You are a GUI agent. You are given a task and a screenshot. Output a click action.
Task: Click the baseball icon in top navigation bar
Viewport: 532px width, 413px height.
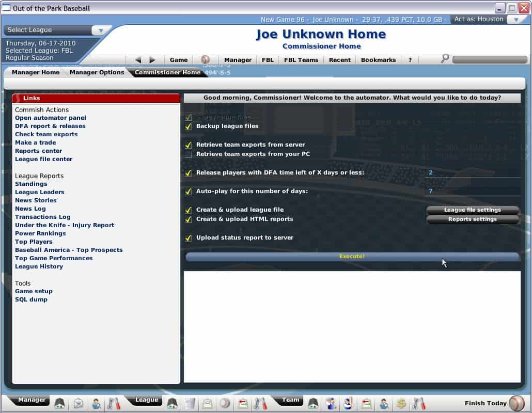(x=205, y=60)
